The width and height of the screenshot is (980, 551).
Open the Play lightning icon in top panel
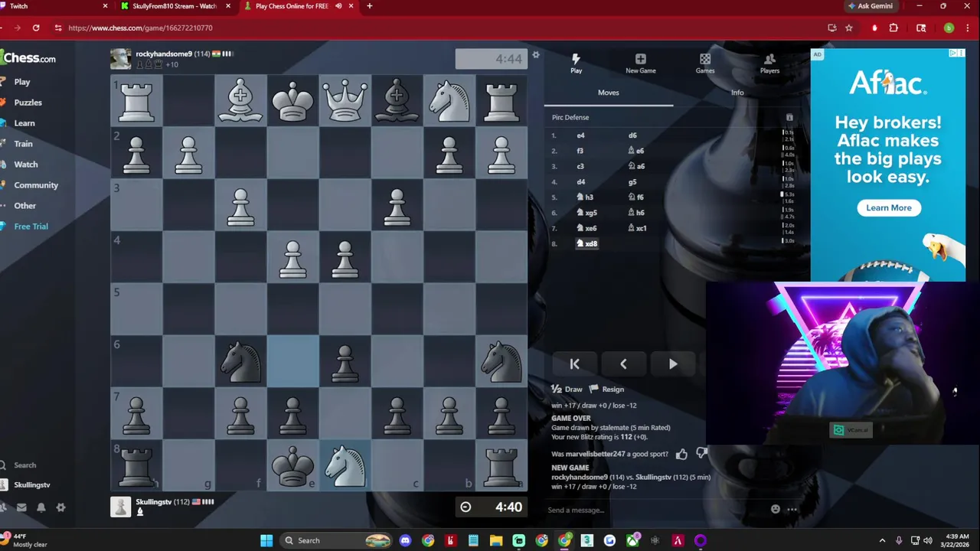point(576,64)
